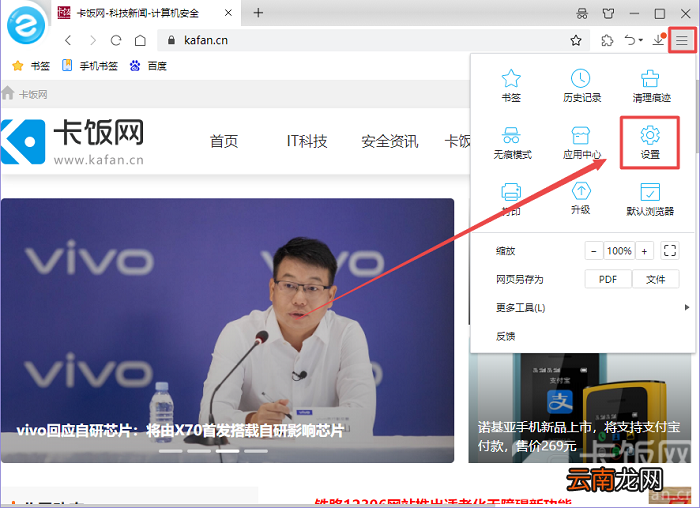Set 默认浏览器 default browser
Screen dimensions: 700x508
[650, 200]
